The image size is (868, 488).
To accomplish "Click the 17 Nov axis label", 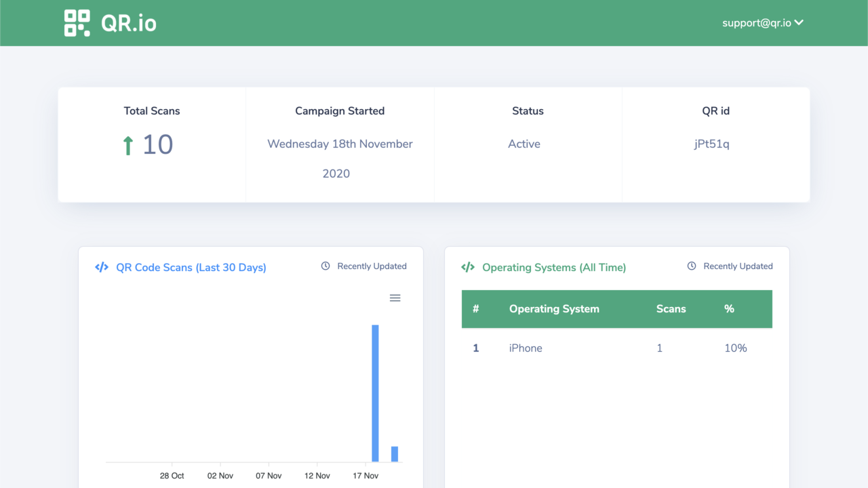I will point(366,476).
